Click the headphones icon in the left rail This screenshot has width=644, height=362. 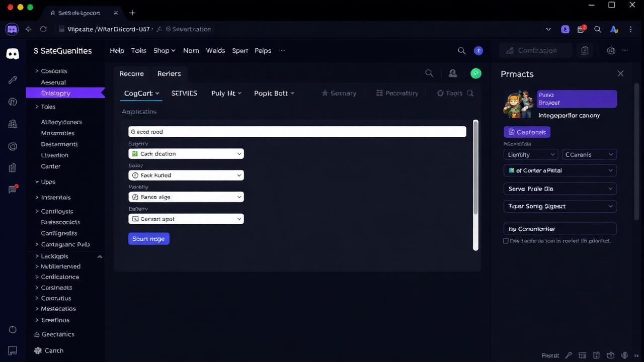[12, 102]
